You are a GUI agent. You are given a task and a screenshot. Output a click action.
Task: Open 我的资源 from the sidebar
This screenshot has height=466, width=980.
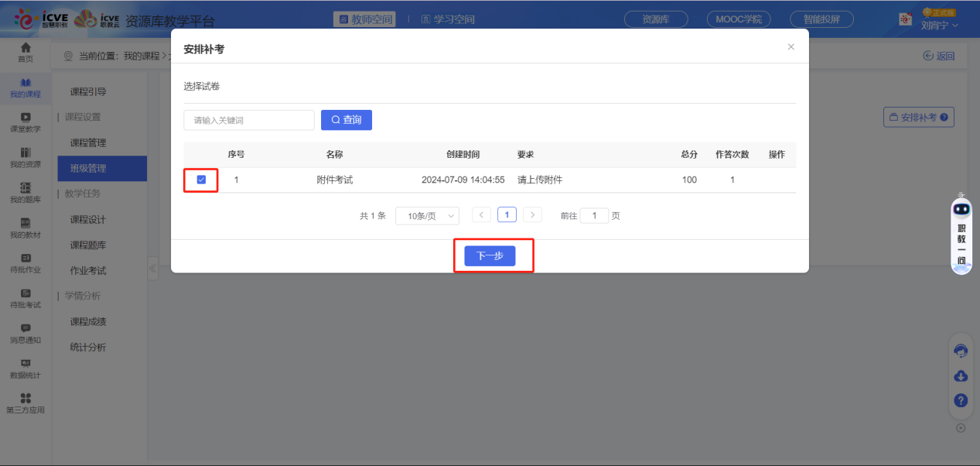pyautogui.click(x=26, y=156)
